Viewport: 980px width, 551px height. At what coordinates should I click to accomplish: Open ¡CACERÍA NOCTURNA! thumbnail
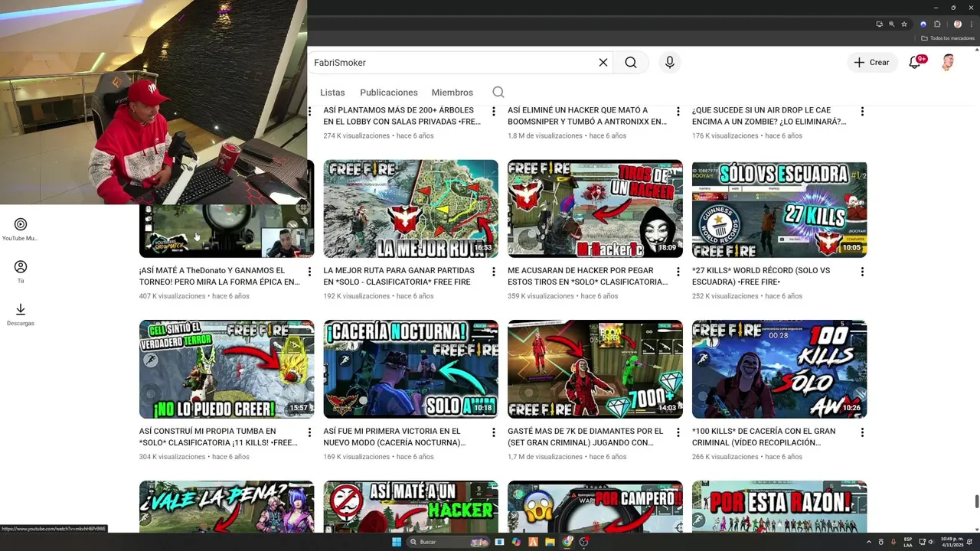pos(411,369)
